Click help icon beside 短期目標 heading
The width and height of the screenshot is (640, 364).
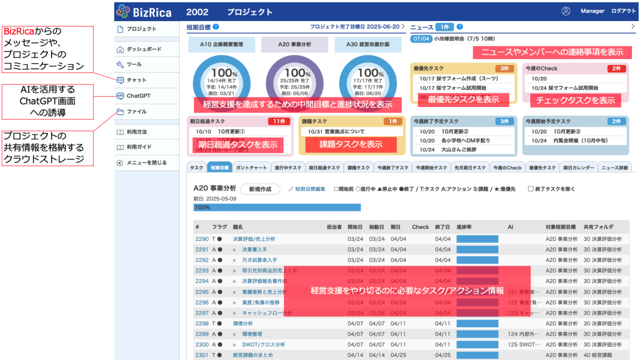click(x=215, y=27)
